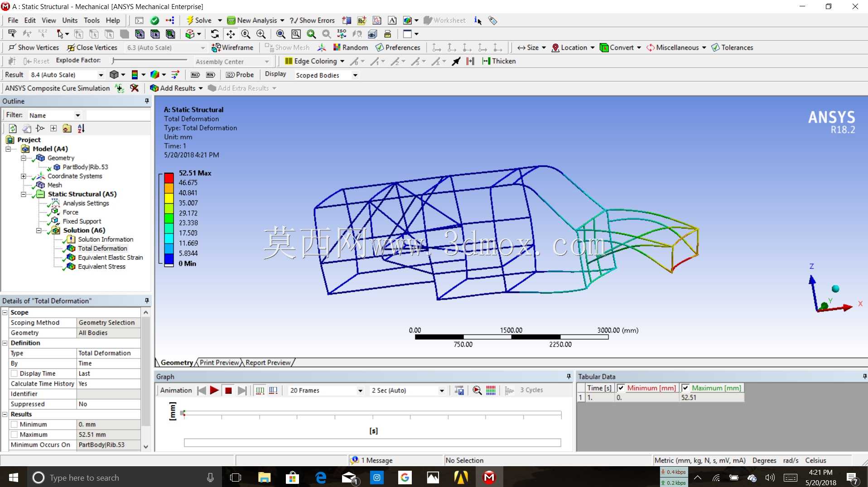Viewport: 868px width, 487px height.
Task: Open the Help menu
Action: click(x=113, y=20)
